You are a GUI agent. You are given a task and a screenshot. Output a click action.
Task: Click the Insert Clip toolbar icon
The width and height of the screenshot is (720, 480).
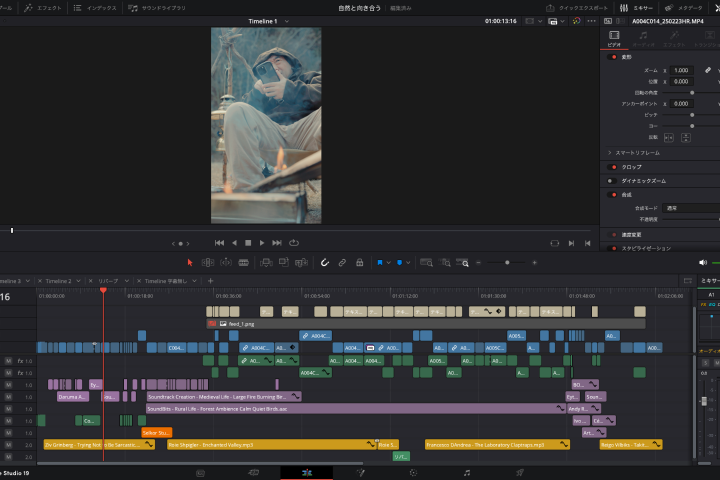tap(266, 263)
